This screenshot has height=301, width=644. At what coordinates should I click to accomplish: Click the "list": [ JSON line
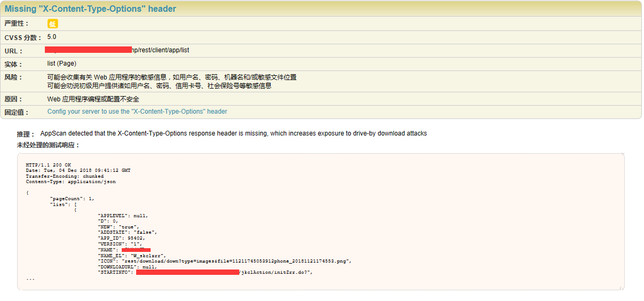point(63,204)
